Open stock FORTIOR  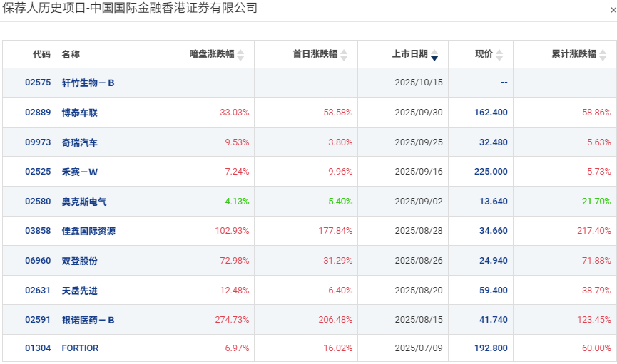(81, 348)
